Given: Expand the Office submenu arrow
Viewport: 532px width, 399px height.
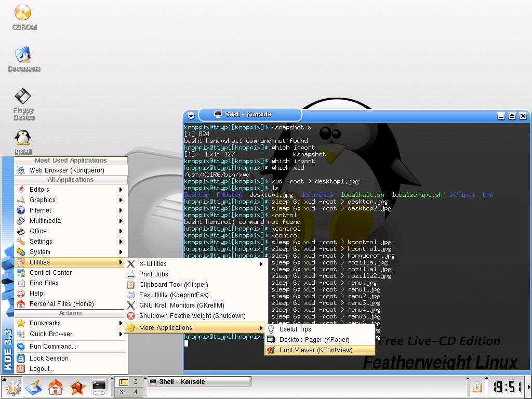Looking at the screenshot, I should pos(121,231).
